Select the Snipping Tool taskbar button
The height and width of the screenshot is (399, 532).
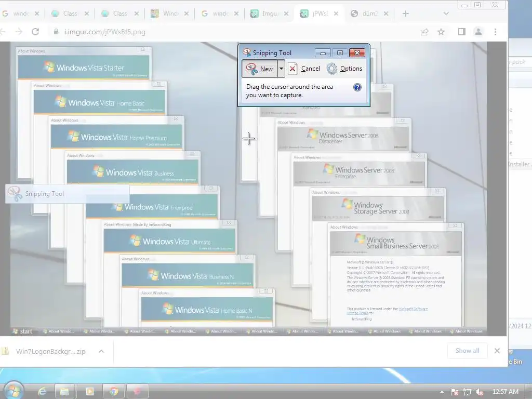point(137,392)
